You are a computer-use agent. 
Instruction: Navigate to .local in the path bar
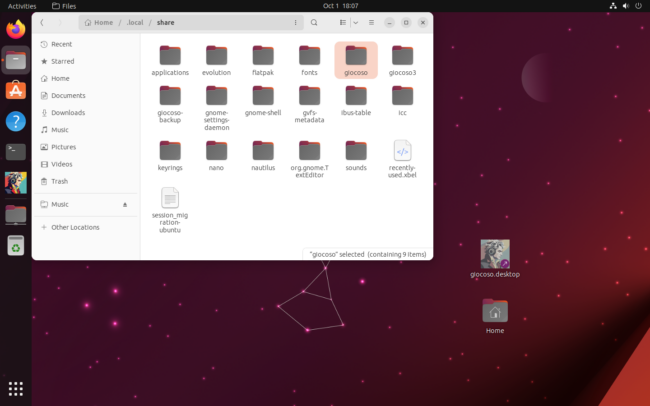[135, 22]
